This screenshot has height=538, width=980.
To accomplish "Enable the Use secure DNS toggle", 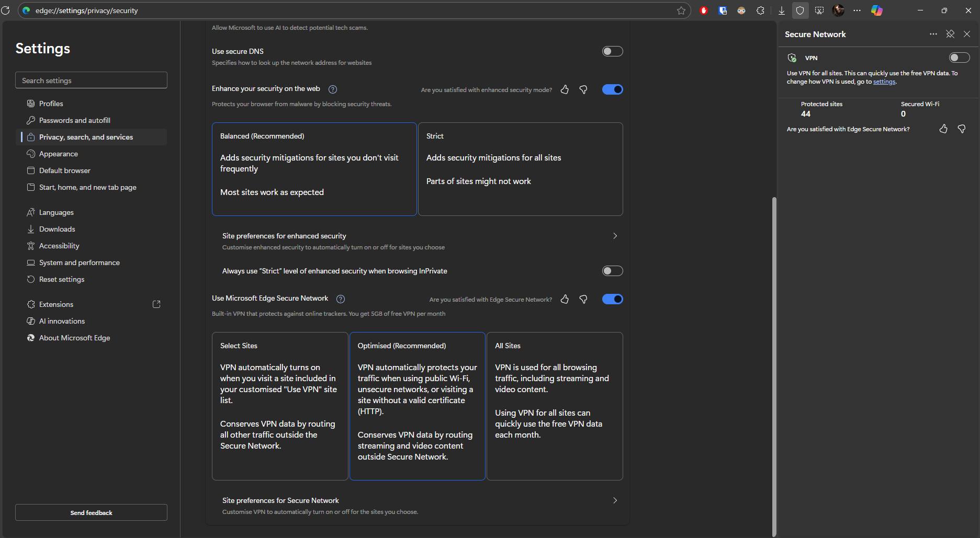I will [x=612, y=51].
